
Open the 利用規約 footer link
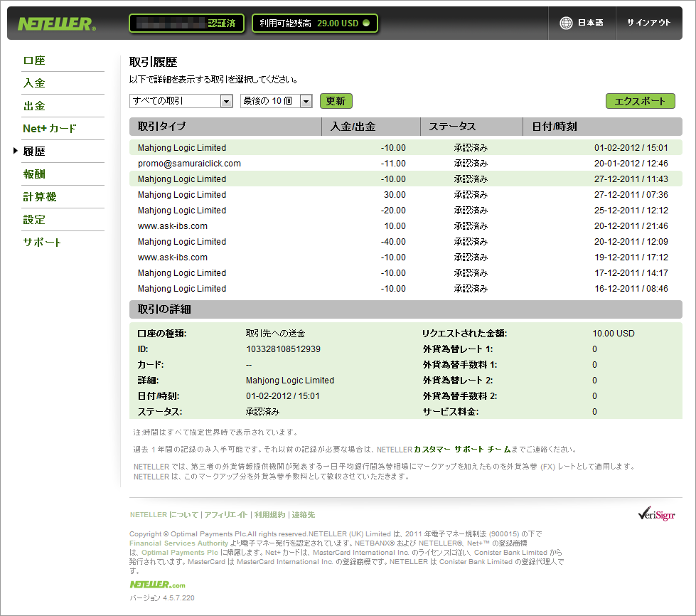(269, 514)
